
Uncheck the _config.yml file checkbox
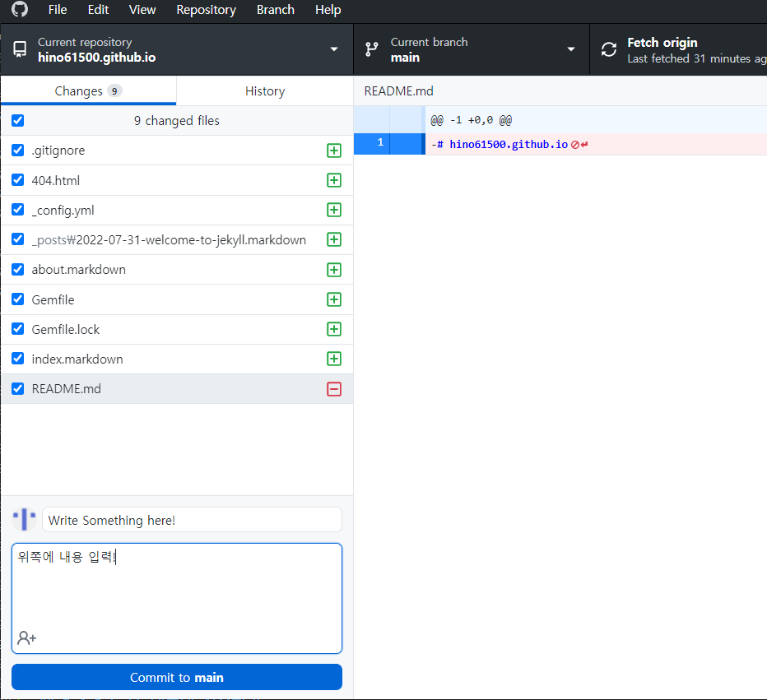pos(18,210)
